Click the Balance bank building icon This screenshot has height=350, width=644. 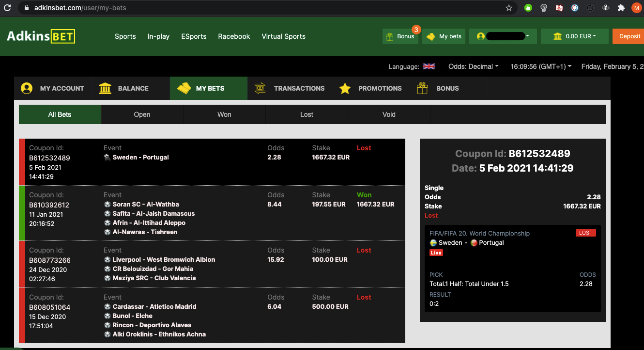click(105, 88)
